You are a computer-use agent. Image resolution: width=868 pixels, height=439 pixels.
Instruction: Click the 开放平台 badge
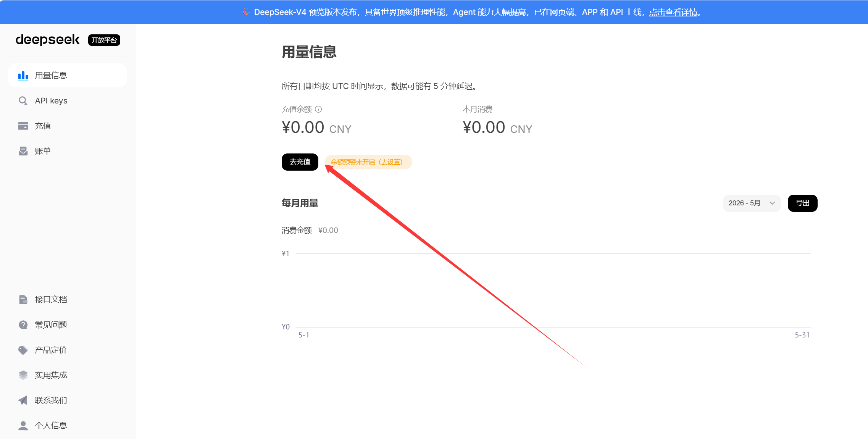coord(104,40)
